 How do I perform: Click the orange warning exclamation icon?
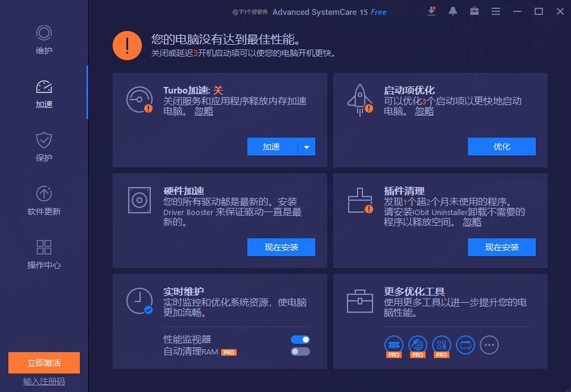pos(127,45)
